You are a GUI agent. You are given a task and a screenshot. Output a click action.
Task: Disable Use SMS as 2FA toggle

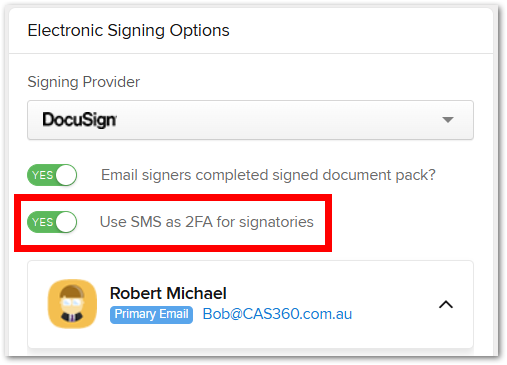pyautogui.click(x=52, y=222)
